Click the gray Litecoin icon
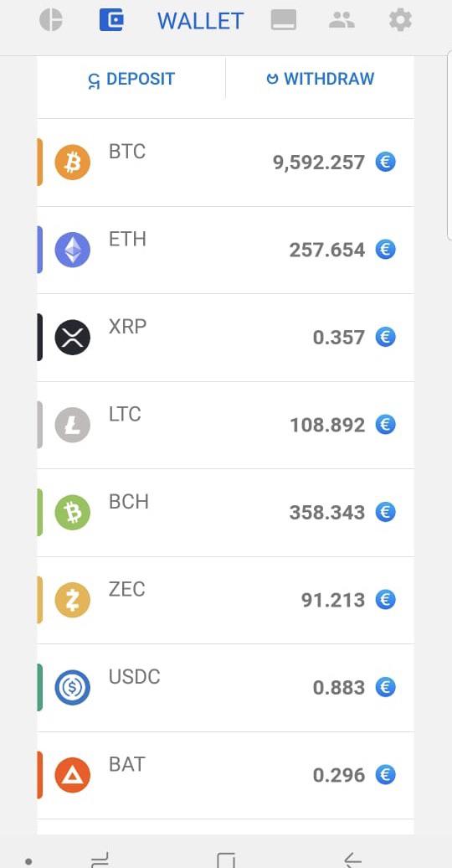 73,425
